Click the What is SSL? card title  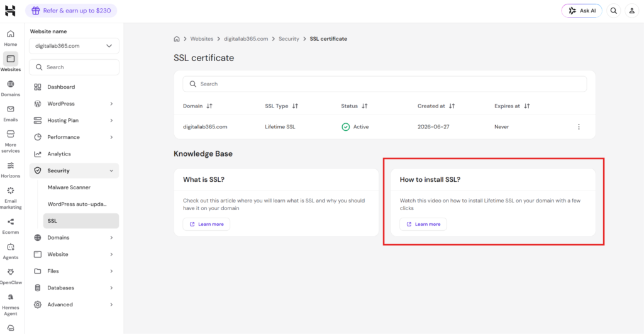point(204,179)
